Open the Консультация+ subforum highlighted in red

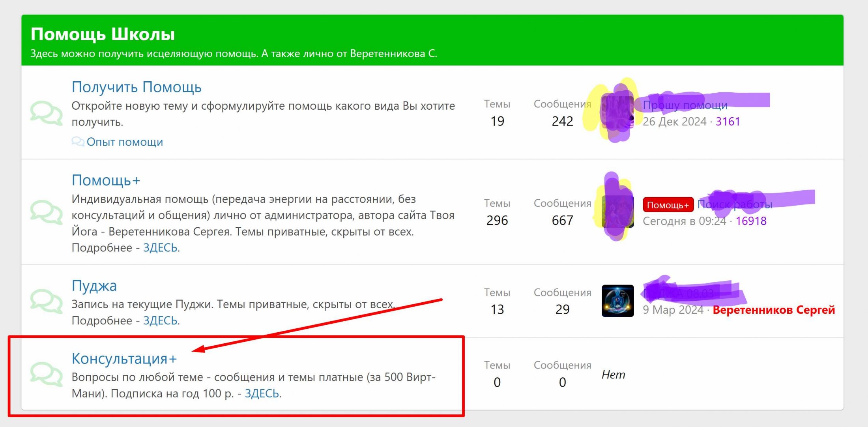124,358
